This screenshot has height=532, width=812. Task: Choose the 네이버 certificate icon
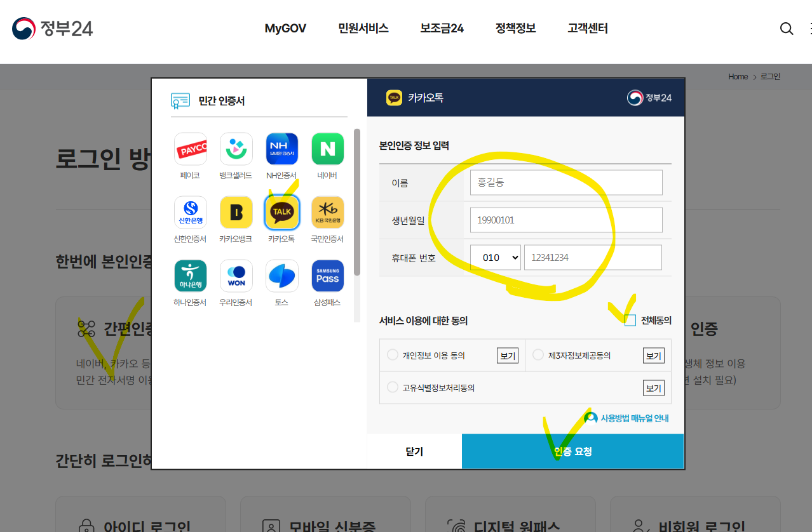pos(327,149)
